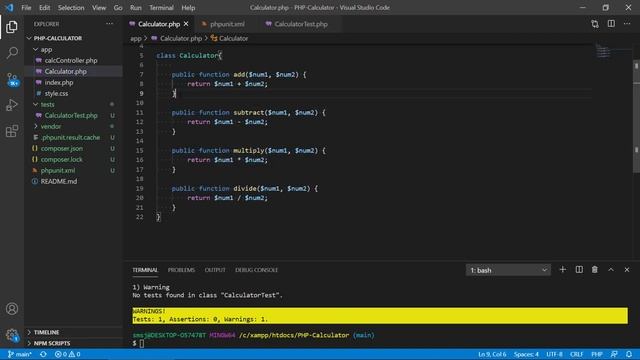Select the Calculator.php editor tab
The image size is (640, 360).
tap(158, 24)
